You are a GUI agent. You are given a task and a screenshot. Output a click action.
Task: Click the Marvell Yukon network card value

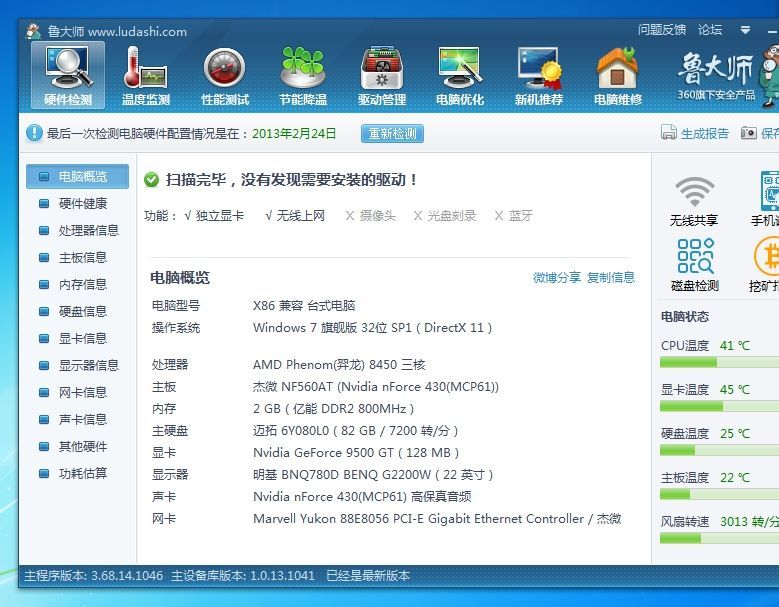pyautogui.click(x=437, y=519)
